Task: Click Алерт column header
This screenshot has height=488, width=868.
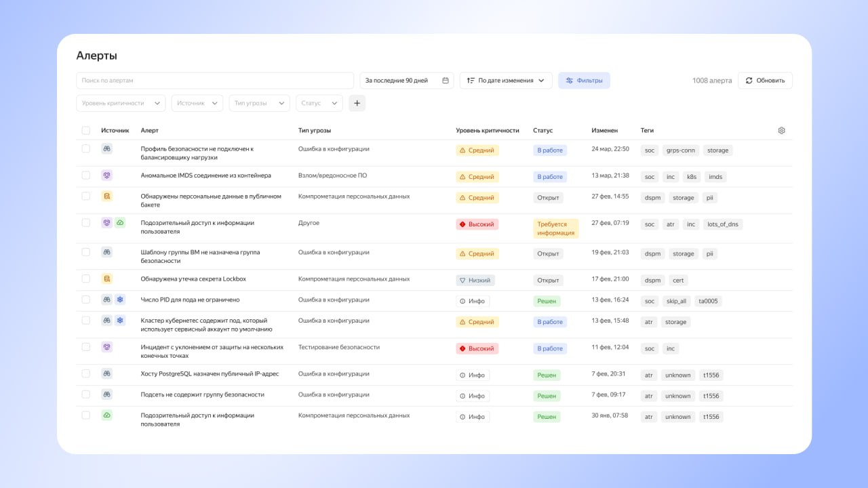Action: pyautogui.click(x=150, y=130)
